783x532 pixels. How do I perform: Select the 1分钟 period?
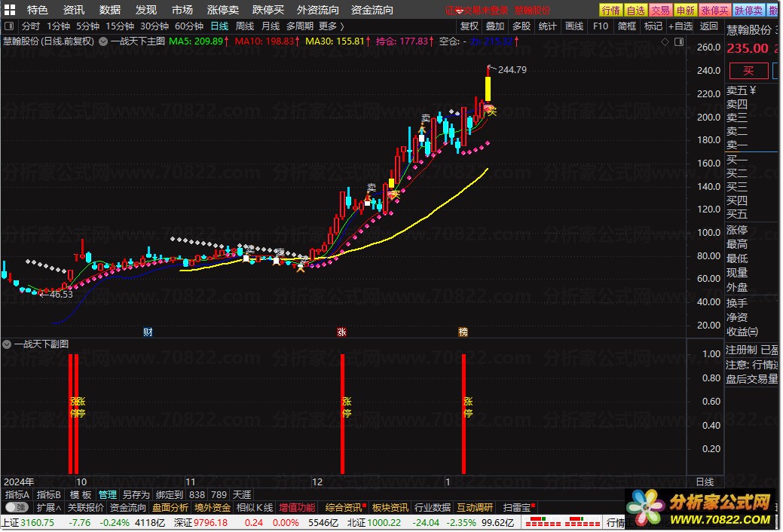[59, 26]
